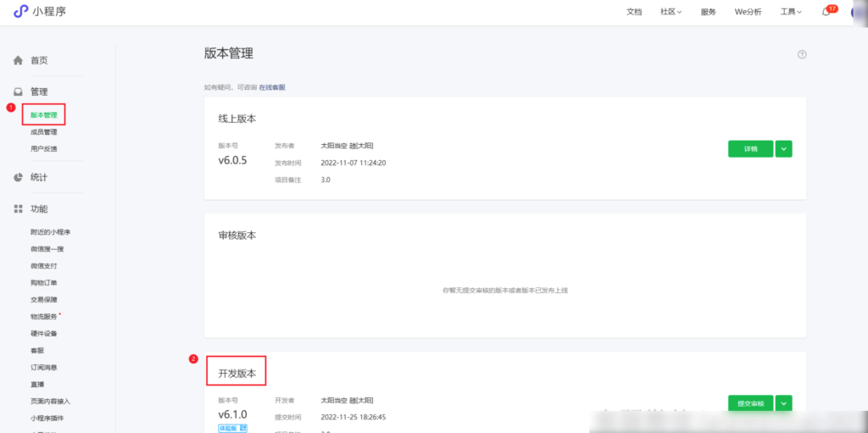Click the 首页 home icon in sidebar

pos(18,61)
